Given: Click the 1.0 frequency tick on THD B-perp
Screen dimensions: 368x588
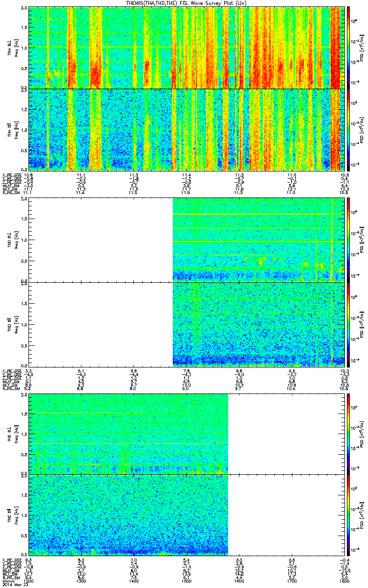Looking at the screenshot, I should pyautogui.click(x=24, y=241).
